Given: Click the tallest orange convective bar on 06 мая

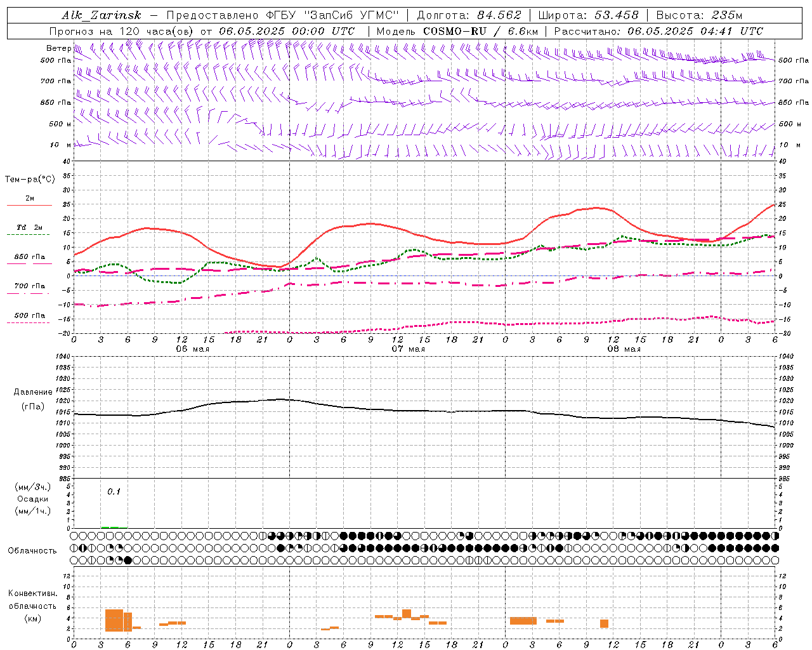Looking at the screenshot, I should point(114,620).
